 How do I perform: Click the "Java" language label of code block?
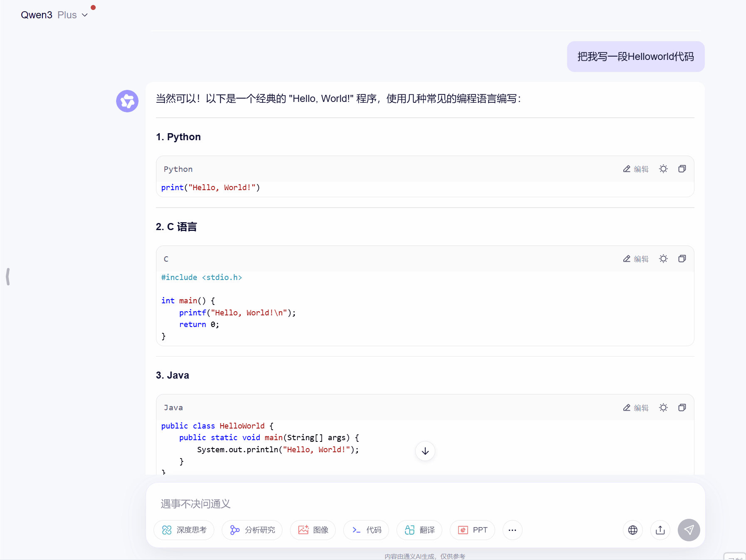point(173,408)
